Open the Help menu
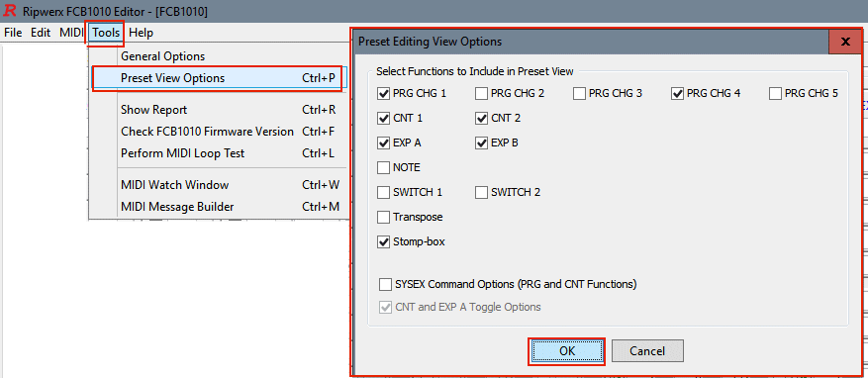 point(142,33)
